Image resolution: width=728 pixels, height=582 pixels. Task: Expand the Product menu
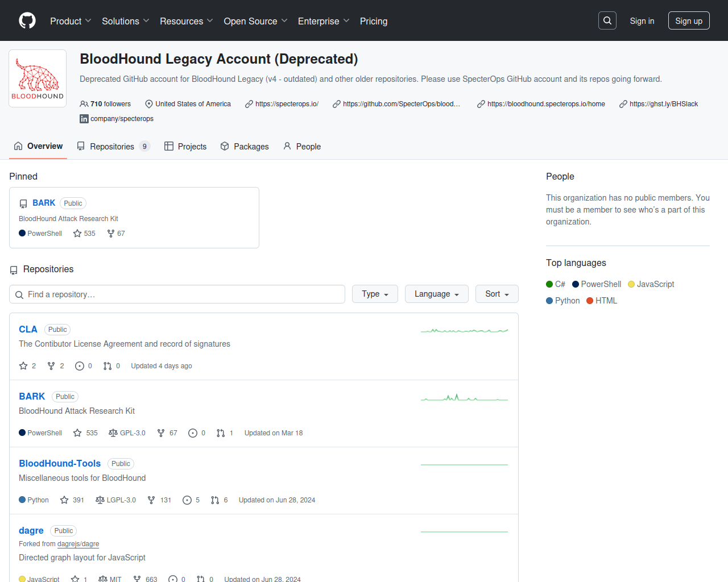tap(71, 21)
